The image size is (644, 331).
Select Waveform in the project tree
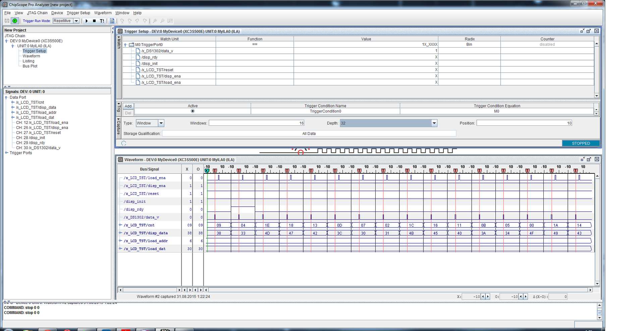pos(31,56)
